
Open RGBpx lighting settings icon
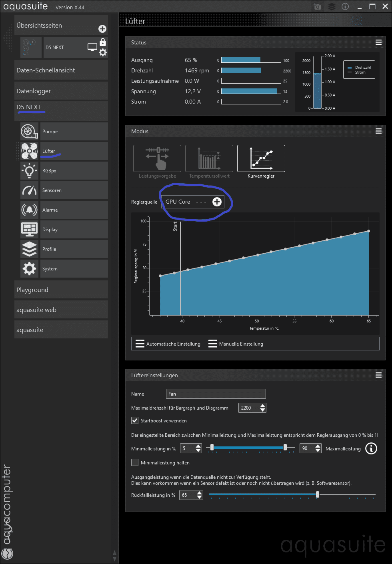pyautogui.click(x=30, y=170)
